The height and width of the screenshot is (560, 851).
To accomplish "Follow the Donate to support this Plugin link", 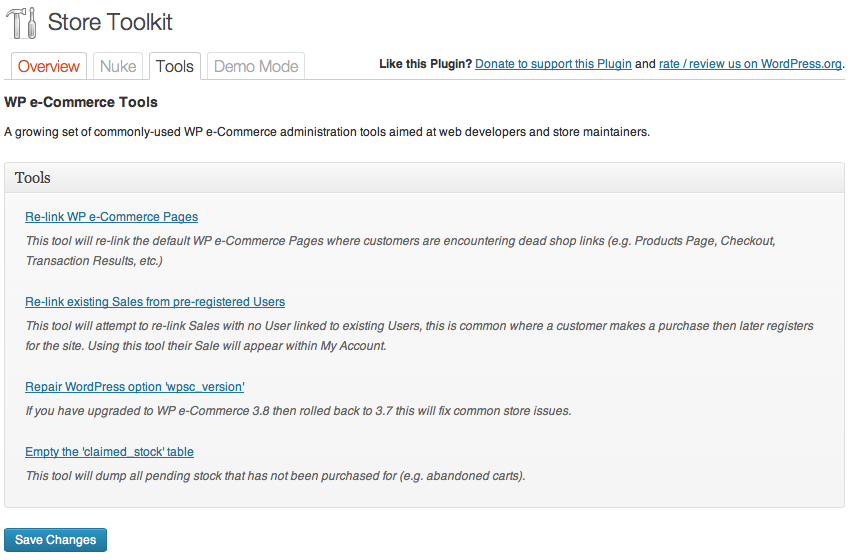I will click(x=553, y=64).
